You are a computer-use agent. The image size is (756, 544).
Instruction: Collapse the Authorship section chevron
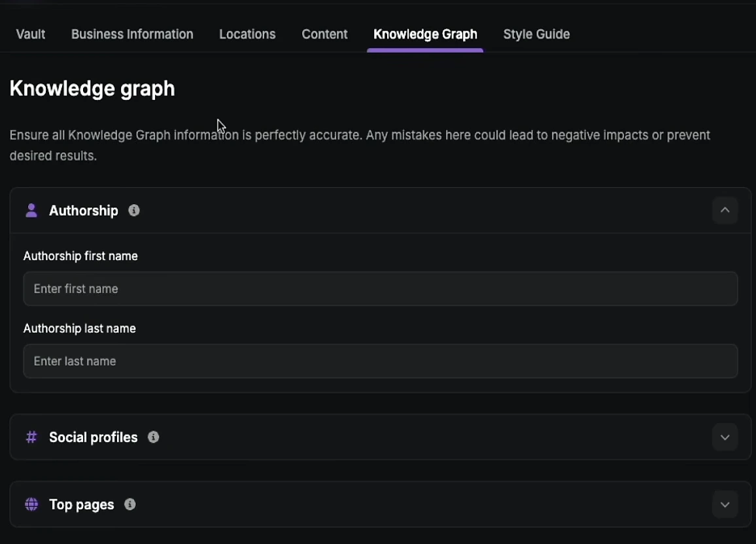[725, 210]
